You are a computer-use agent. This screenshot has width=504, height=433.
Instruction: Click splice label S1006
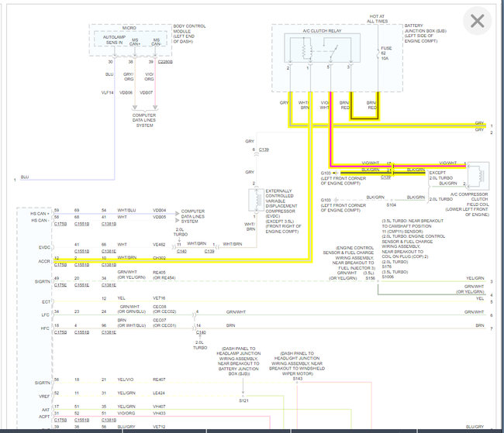(388, 277)
